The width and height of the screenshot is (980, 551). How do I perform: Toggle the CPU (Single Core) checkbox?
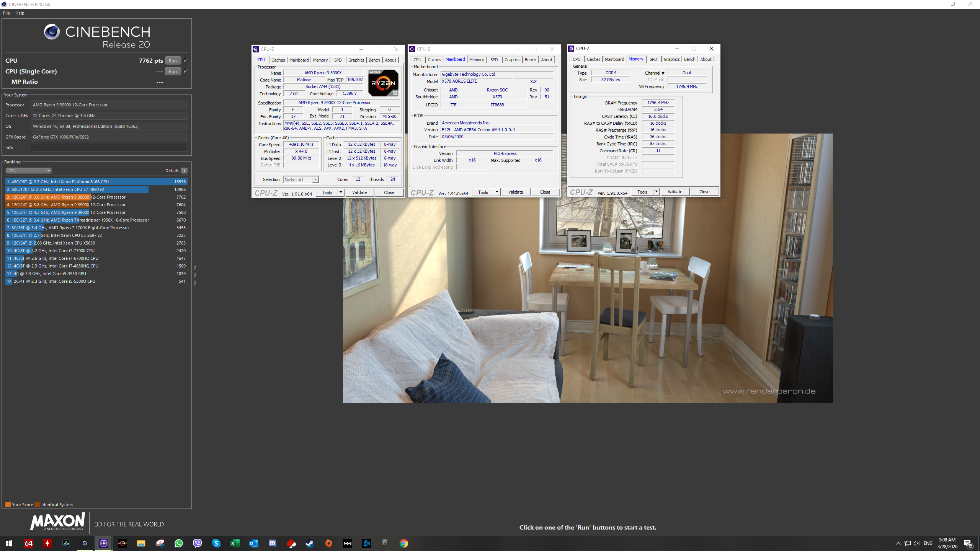[186, 71]
